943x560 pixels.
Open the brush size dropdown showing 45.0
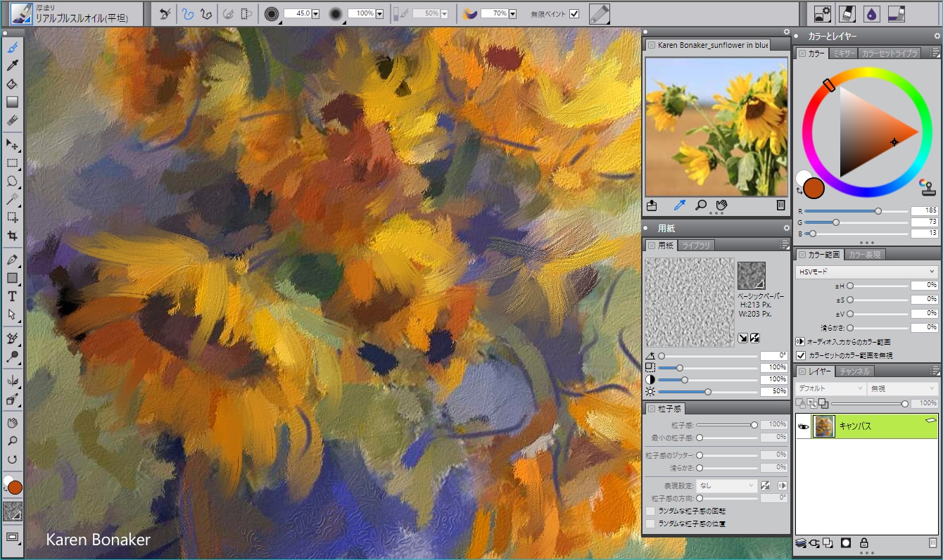tap(315, 13)
